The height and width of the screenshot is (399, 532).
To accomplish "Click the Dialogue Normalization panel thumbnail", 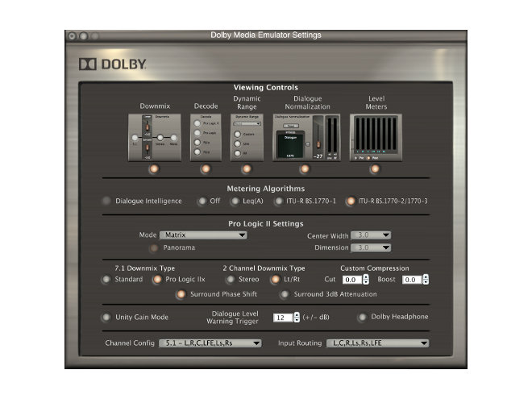I will (x=306, y=137).
